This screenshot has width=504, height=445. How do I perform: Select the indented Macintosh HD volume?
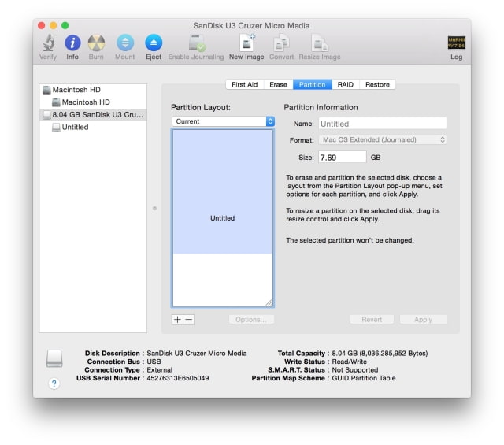click(93, 102)
